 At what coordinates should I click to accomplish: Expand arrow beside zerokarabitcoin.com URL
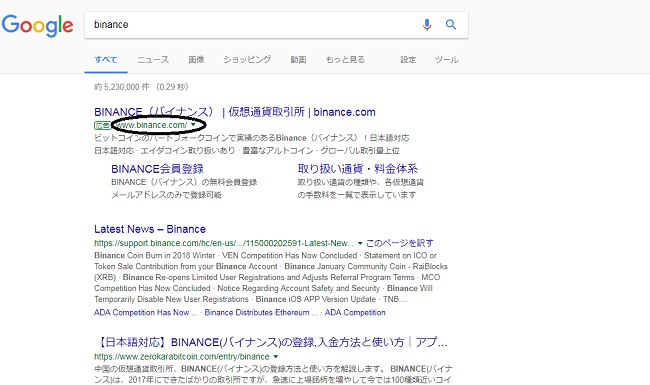coord(276,357)
